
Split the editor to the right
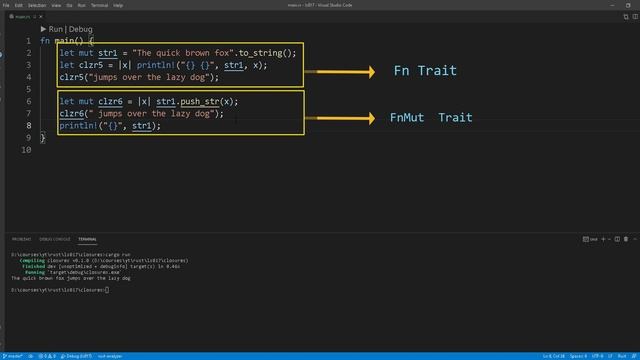tap(635, 17)
